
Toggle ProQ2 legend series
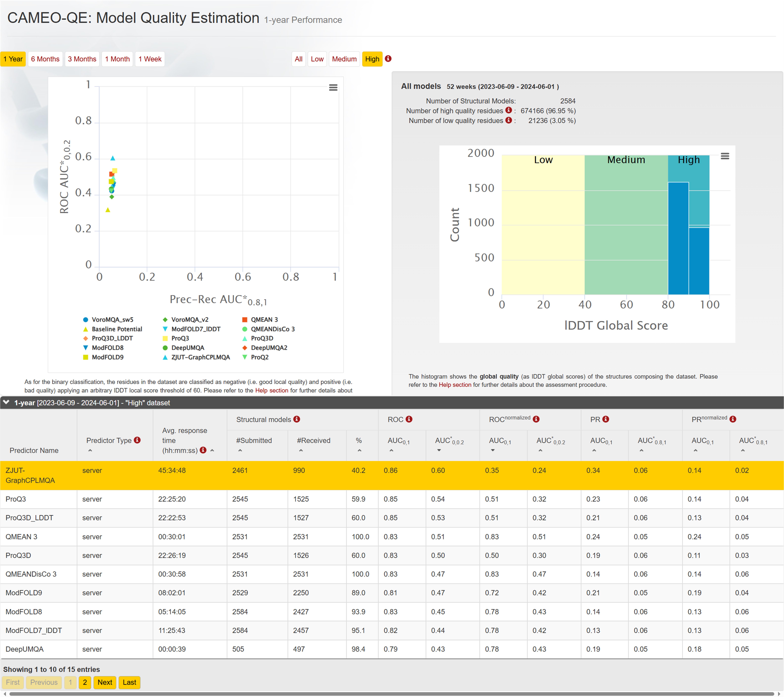tap(255, 357)
